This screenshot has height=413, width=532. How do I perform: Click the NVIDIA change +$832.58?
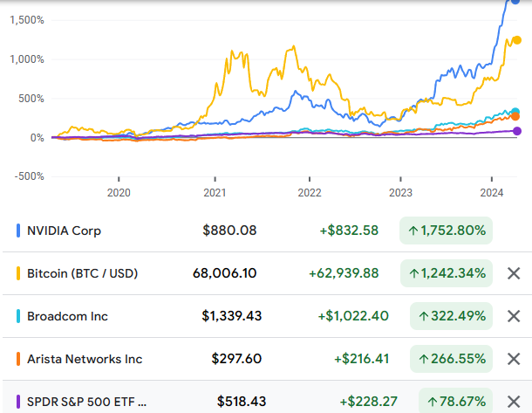click(x=349, y=231)
